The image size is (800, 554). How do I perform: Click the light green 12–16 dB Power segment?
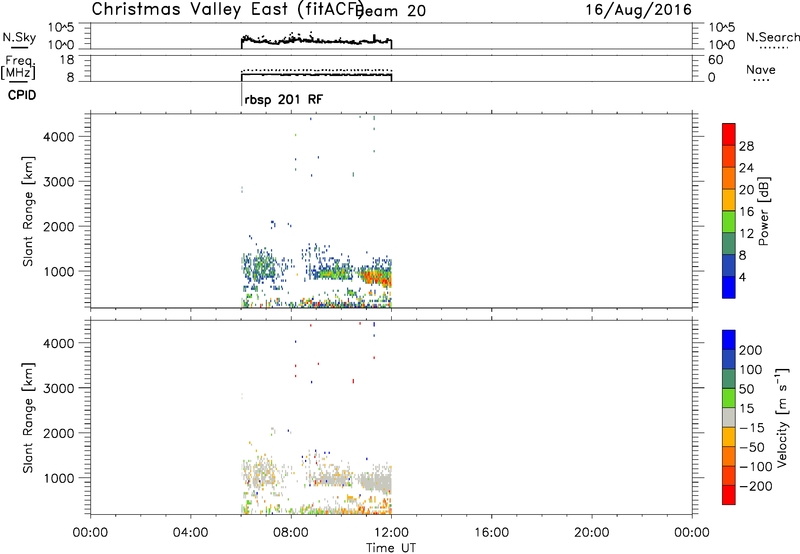(x=729, y=221)
